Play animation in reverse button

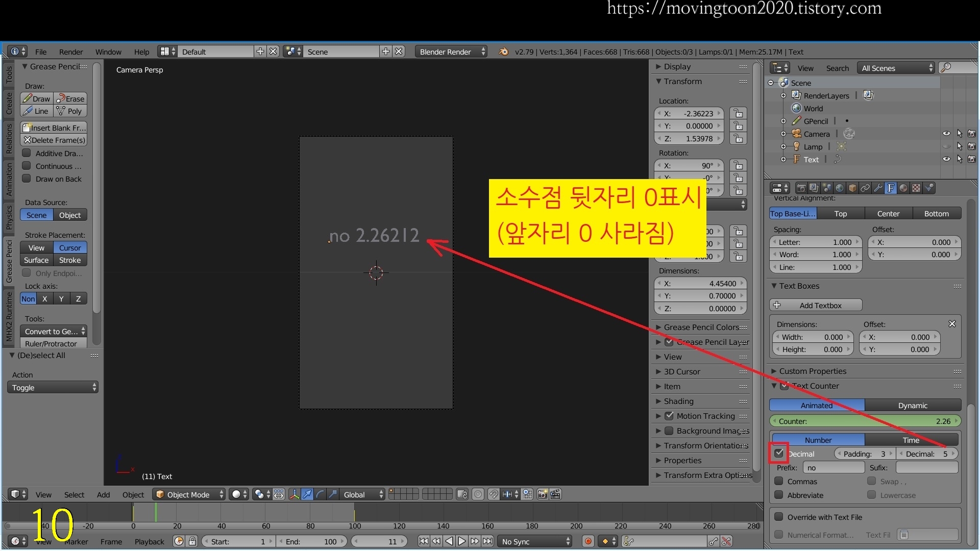tap(449, 541)
